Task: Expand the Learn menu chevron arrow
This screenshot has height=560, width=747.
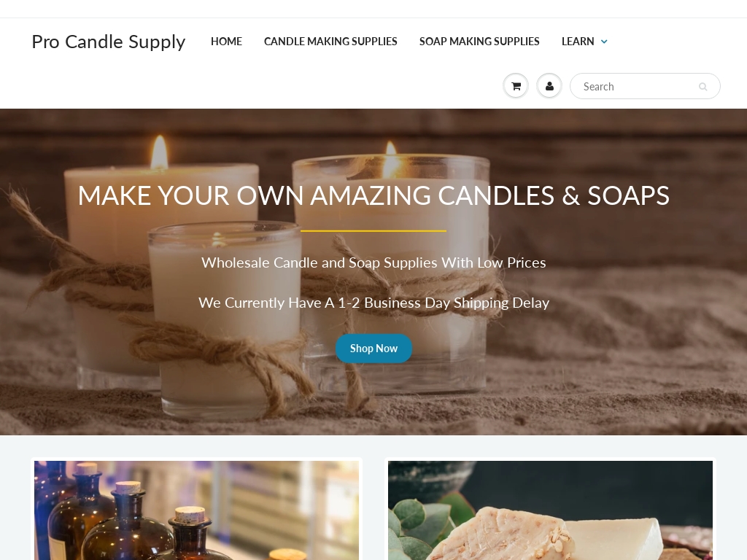Action: [x=604, y=42]
